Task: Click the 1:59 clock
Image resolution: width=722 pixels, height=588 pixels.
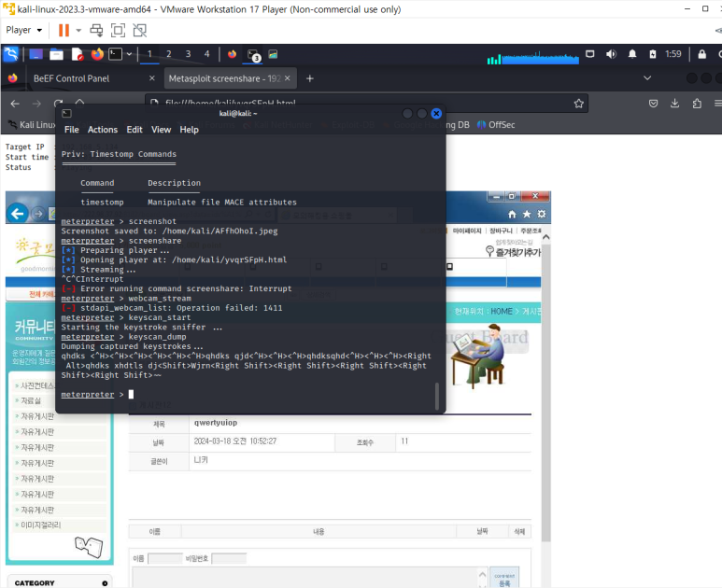Action: tap(673, 54)
